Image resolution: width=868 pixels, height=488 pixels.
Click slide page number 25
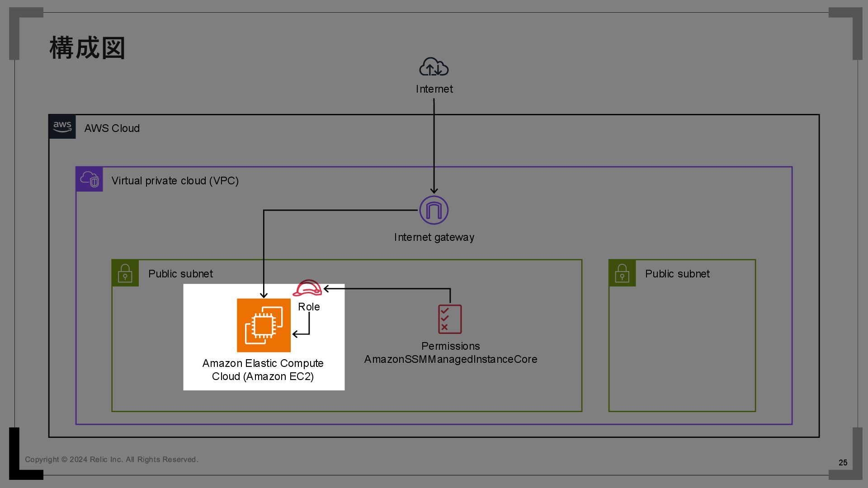pos(843,462)
